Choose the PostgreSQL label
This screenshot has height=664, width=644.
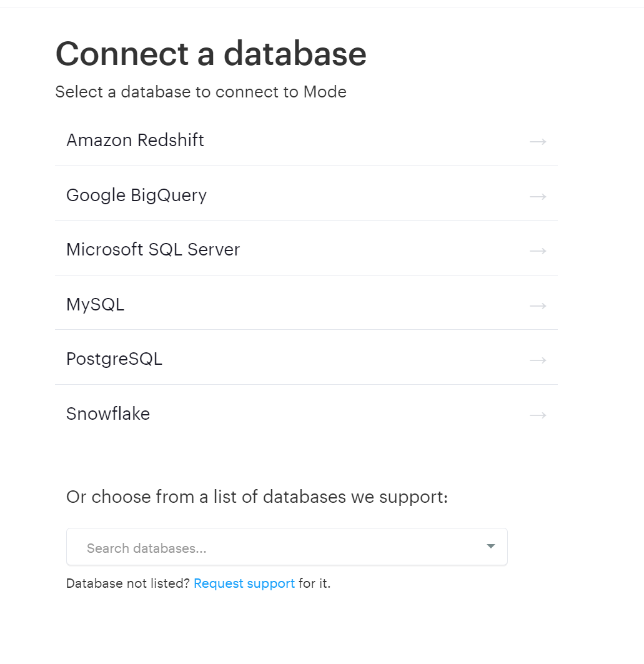114,359
